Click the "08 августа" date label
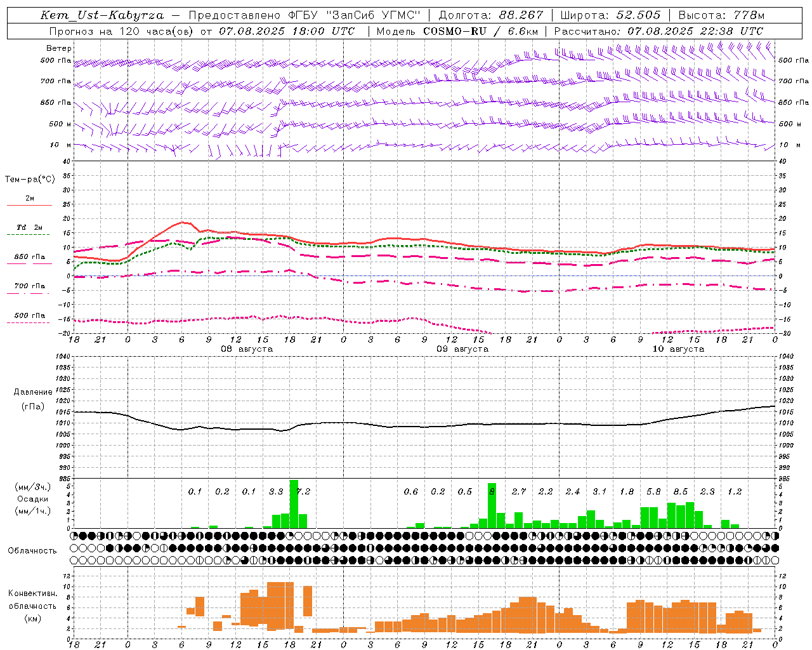This screenshot has width=812, height=650. click(x=247, y=349)
